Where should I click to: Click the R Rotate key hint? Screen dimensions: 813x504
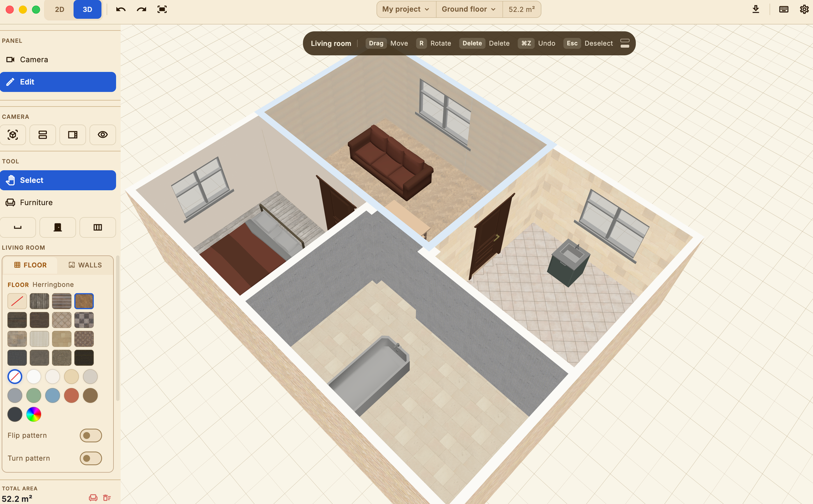click(x=433, y=43)
